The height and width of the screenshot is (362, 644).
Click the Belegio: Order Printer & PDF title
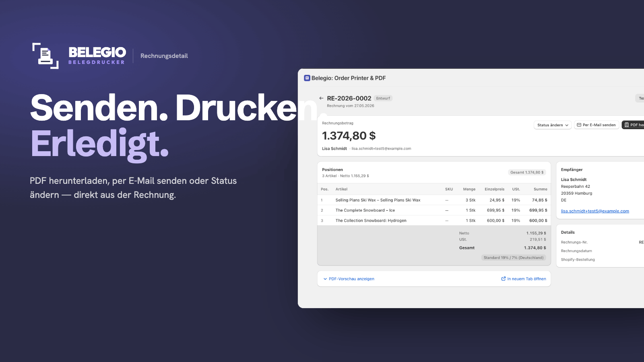(349, 78)
